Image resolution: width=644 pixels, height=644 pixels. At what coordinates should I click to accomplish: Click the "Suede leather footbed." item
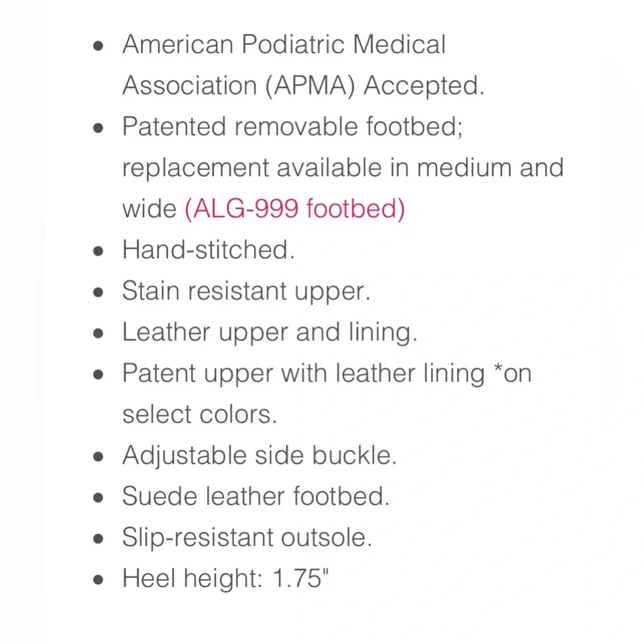(x=256, y=497)
